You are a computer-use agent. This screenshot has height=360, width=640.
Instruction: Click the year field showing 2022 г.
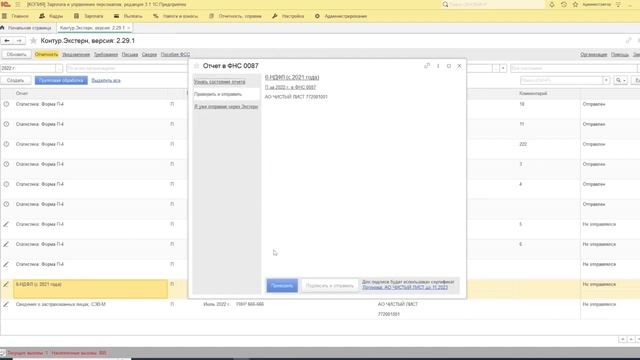pos(28,68)
